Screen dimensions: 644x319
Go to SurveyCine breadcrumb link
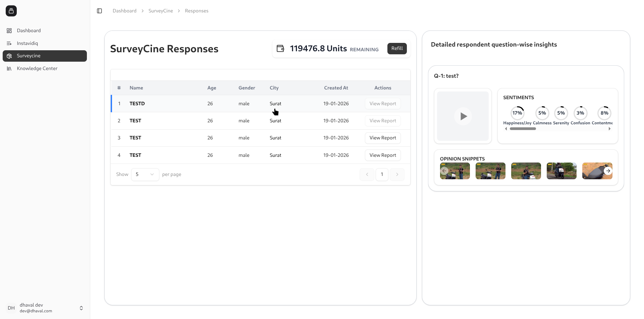[161, 11]
